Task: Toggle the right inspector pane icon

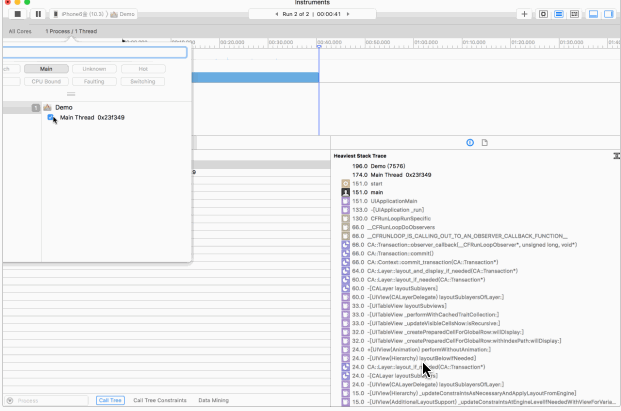Action: pyautogui.click(x=608, y=14)
